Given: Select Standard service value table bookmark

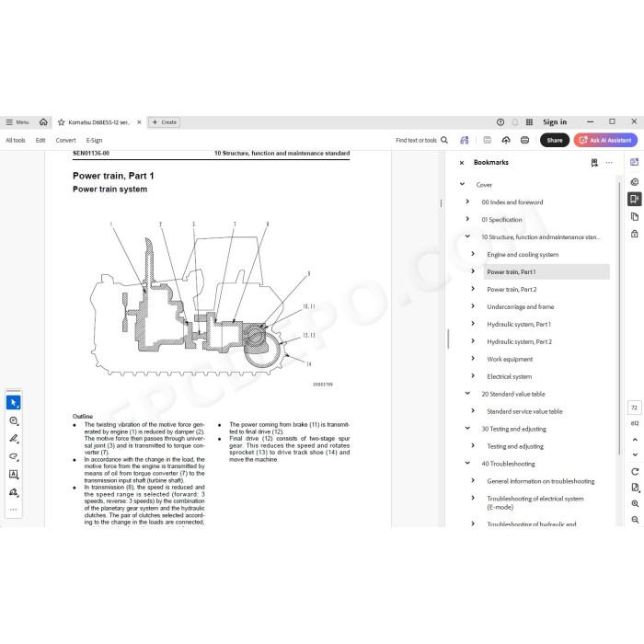Looking at the screenshot, I should [524, 411].
